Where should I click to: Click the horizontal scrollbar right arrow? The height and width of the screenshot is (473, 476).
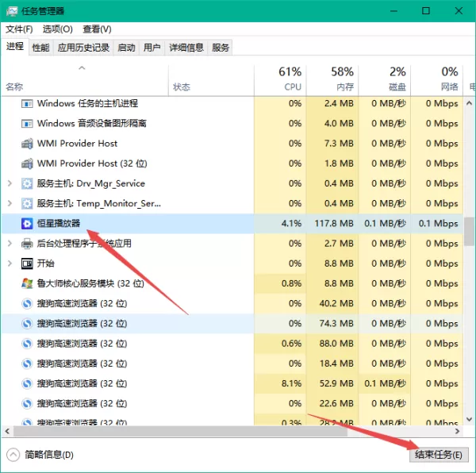pyautogui.click(x=458, y=431)
